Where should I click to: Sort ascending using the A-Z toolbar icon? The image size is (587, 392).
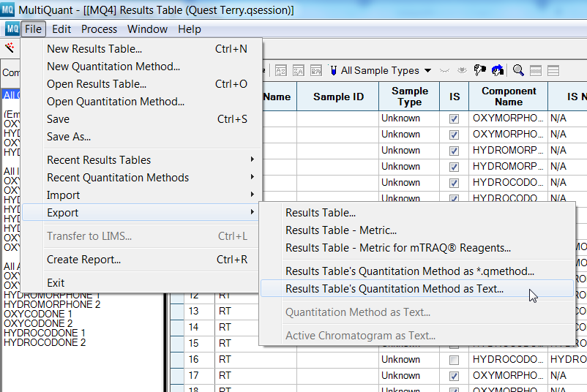click(x=281, y=70)
